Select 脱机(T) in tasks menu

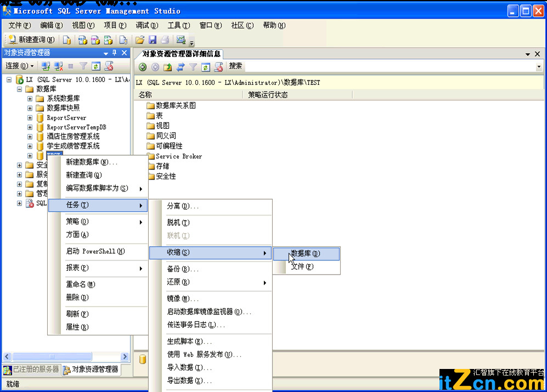click(211, 223)
